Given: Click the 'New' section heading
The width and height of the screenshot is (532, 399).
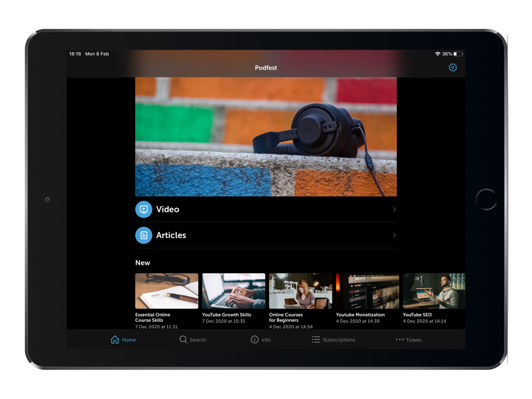Looking at the screenshot, I should coord(143,263).
